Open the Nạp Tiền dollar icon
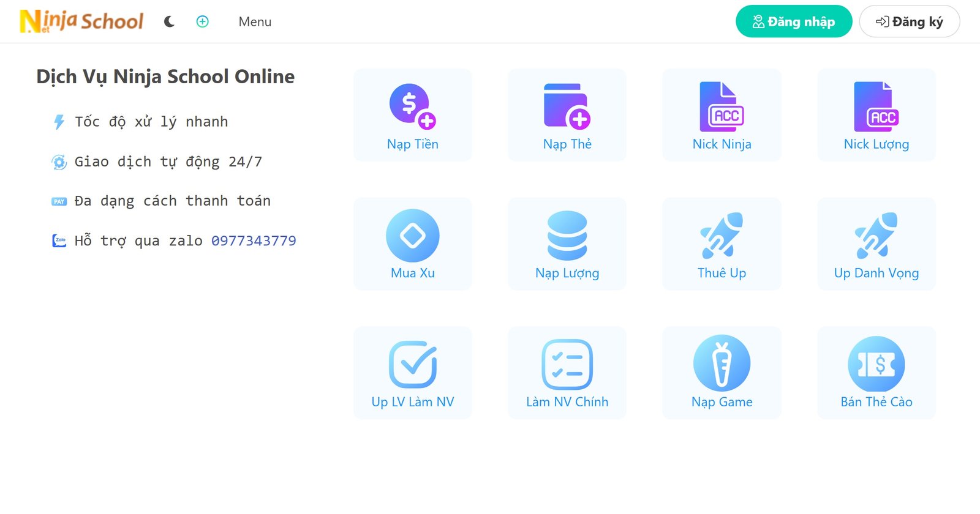 pyautogui.click(x=413, y=106)
